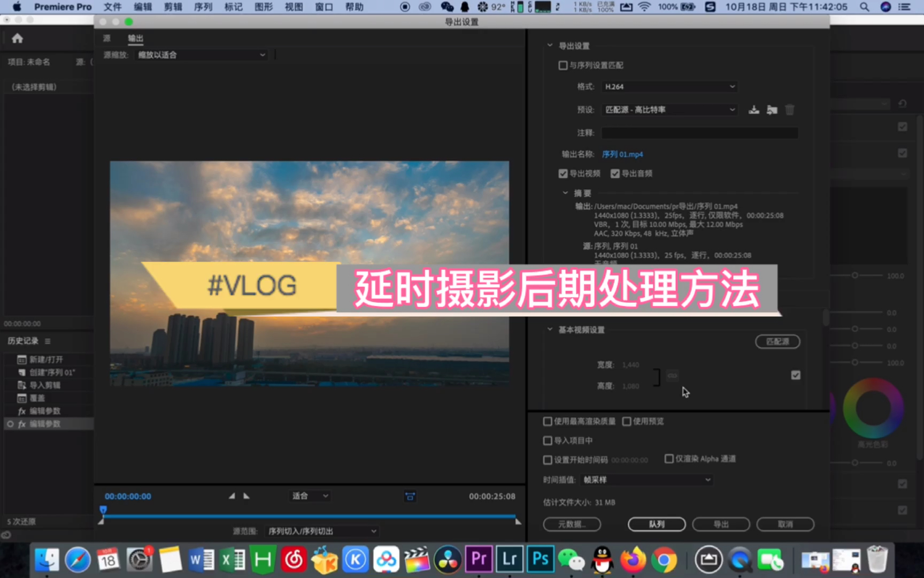This screenshot has height=578, width=924.
Task: Open Photoshop from the dock
Action: [x=540, y=559]
